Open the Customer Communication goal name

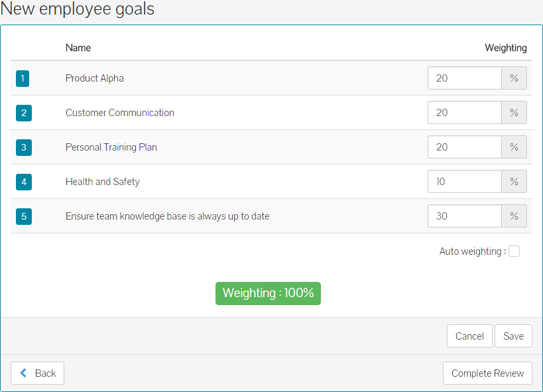point(120,113)
